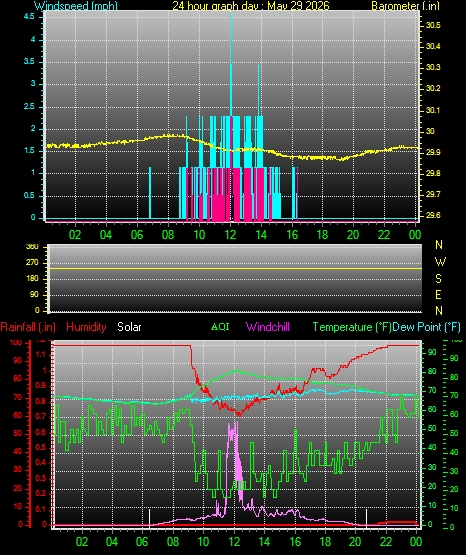Click the 3.5 value on windspeed axis
Screen dimensions: 466x555
tap(30, 61)
